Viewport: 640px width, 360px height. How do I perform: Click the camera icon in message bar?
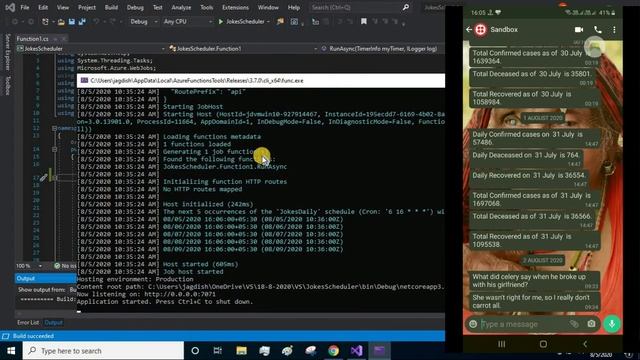pyautogui.click(x=591, y=324)
